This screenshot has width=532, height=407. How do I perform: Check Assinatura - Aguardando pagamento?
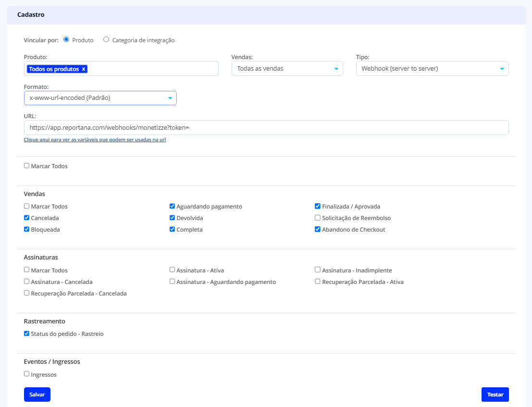[x=172, y=282]
